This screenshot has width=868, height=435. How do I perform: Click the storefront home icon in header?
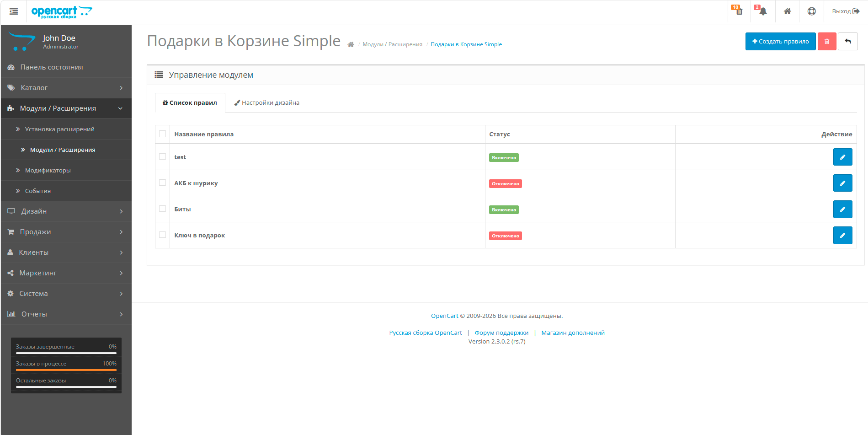pos(787,11)
